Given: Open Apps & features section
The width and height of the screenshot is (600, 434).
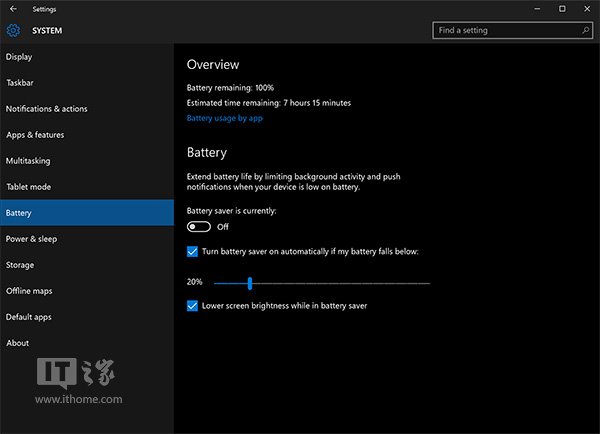Looking at the screenshot, I should pos(36,135).
